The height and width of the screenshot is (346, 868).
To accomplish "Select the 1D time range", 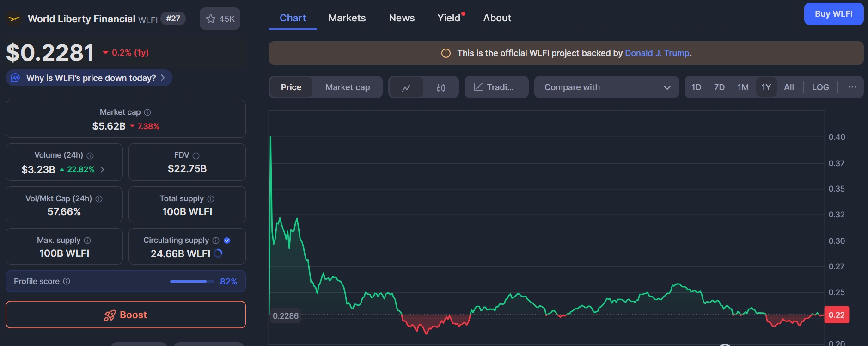I will 696,87.
